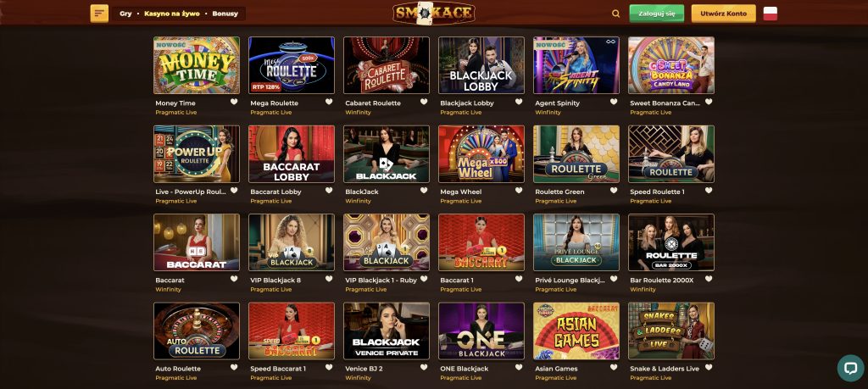868x389 pixels.
Task: Open the Blackjack Lobby game thumbnail
Action: pyautogui.click(x=481, y=65)
